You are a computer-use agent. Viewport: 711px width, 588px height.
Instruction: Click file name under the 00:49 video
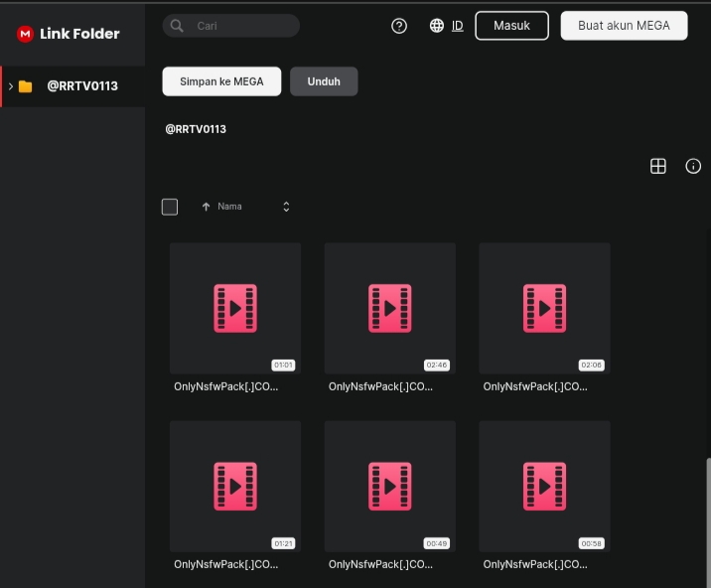(380, 564)
